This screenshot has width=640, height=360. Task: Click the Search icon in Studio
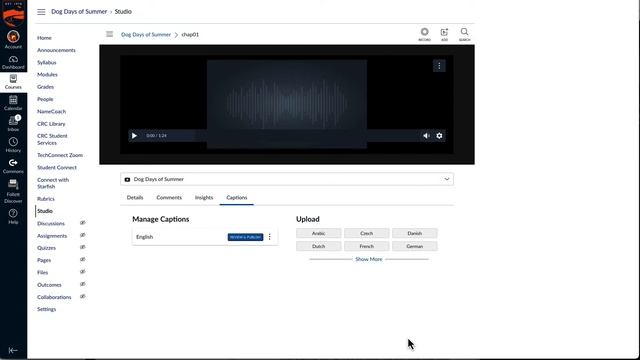(x=464, y=34)
